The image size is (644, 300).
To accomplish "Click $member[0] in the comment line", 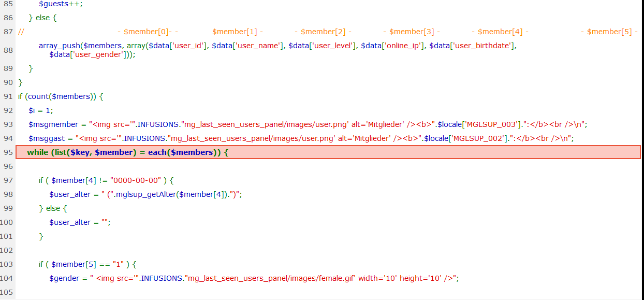I will click(x=146, y=32).
